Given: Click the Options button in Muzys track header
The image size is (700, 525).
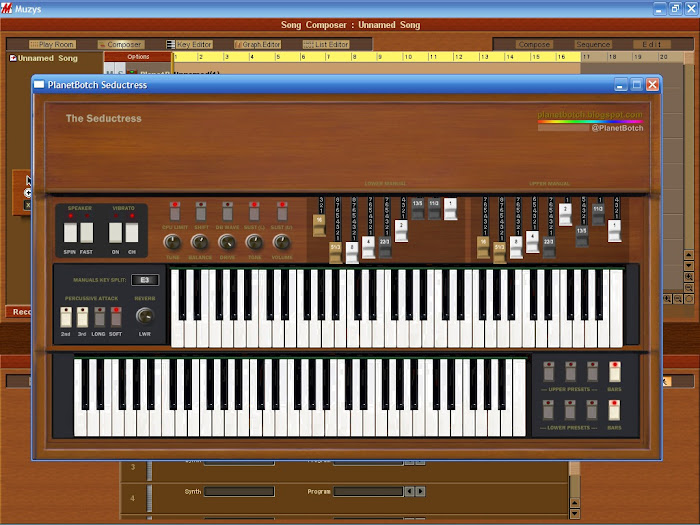Looking at the screenshot, I should pyautogui.click(x=138, y=57).
